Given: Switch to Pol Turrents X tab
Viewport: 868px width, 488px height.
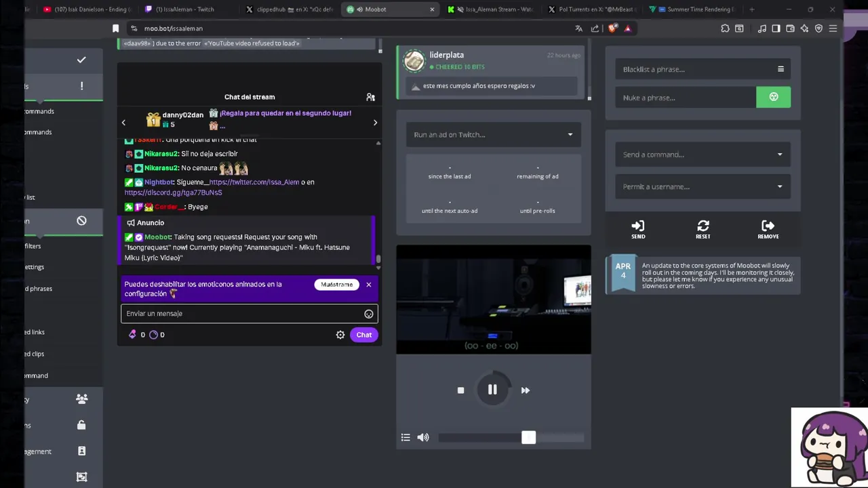Looking at the screenshot, I should [x=592, y=9].
